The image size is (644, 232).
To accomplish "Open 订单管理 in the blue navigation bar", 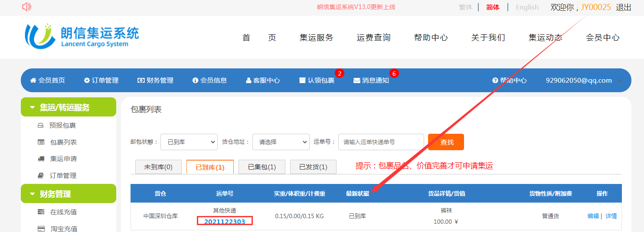I will [101, 81].
